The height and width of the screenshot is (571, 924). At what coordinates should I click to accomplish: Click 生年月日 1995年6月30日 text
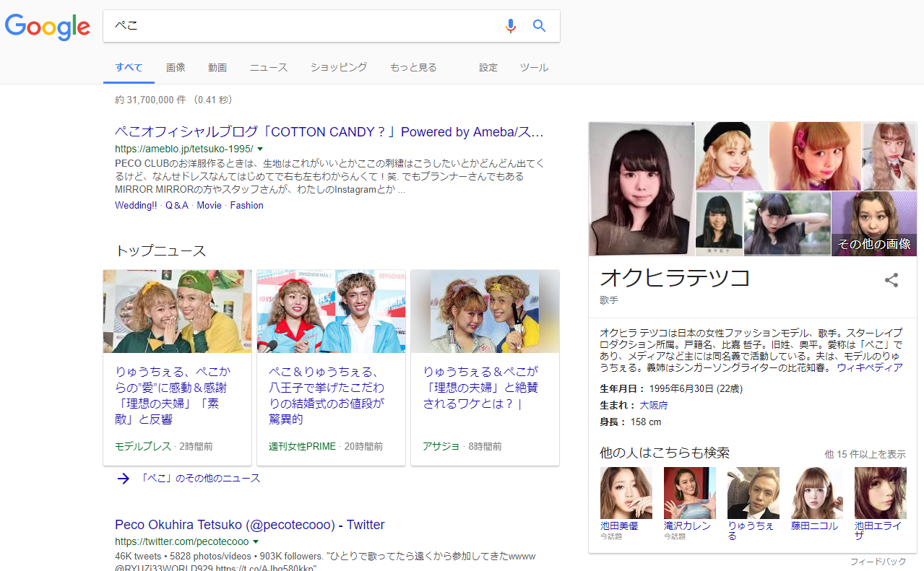671,389
